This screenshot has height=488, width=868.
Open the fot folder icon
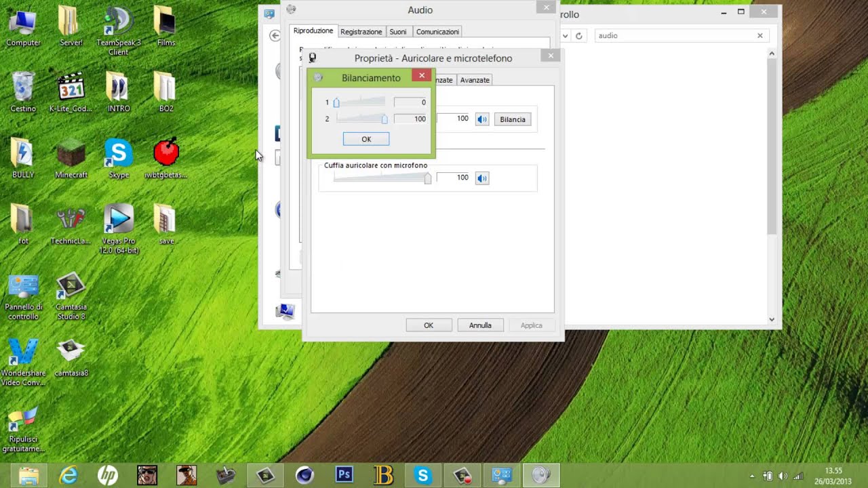23,224
